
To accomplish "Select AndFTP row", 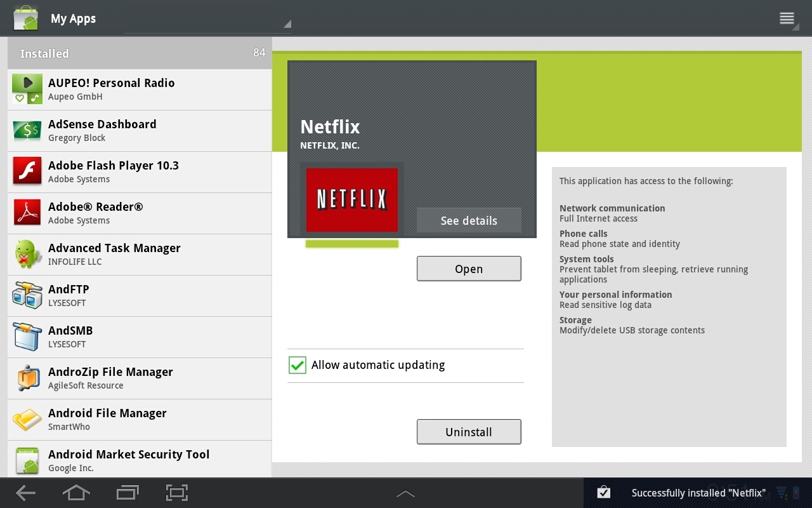I will click(140, 296).
